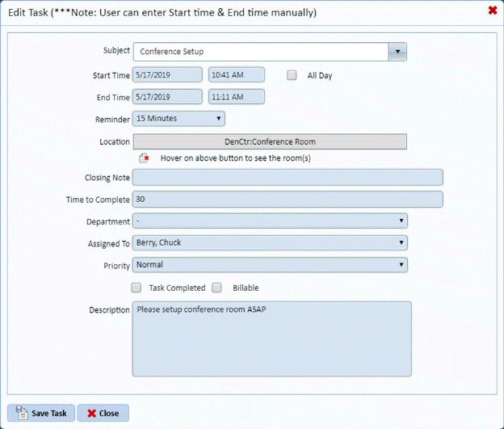The height and width of the screenshot is (429, 504).
Task: Click the DenCtr:Conference Room location button
Action: tap(270, 141)
